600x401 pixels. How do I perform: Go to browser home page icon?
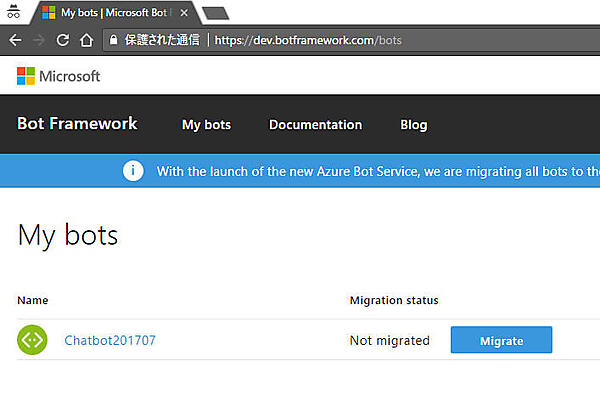[86, 40]
